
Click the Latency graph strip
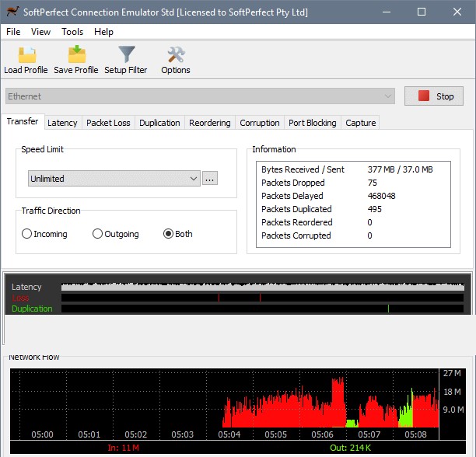pyautogui.click(x=263, y=287)
